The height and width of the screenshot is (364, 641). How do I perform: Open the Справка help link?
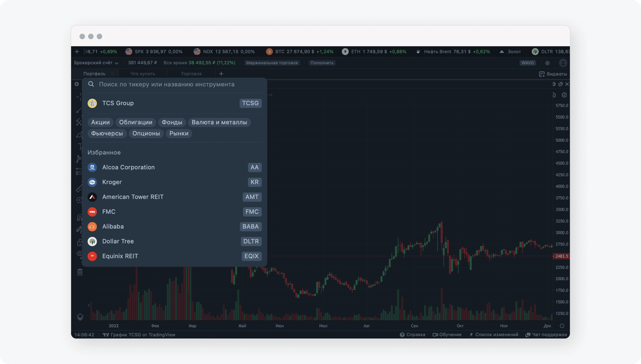[x=412, y=335]
